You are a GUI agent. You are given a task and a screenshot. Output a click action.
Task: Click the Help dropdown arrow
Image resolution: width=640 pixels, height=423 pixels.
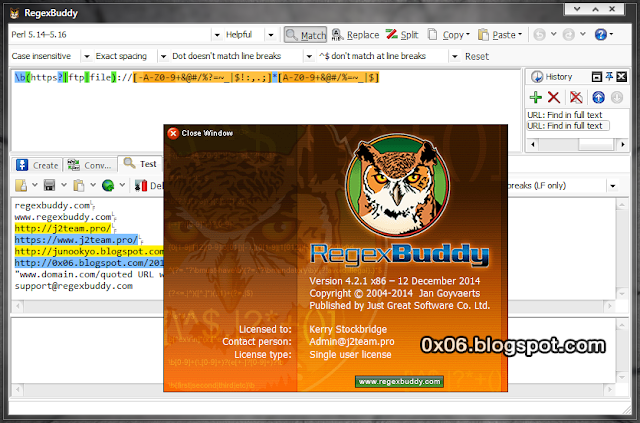point(611,34)
